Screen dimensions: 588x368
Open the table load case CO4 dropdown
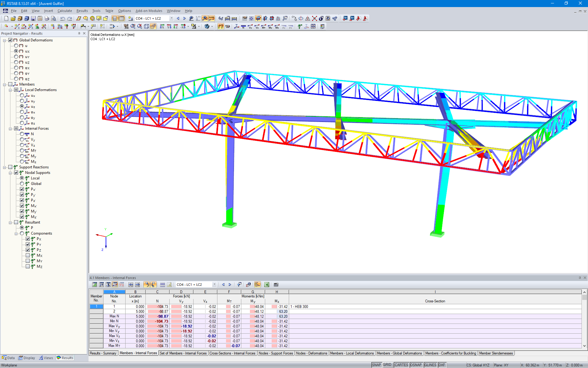click(214, 285)
